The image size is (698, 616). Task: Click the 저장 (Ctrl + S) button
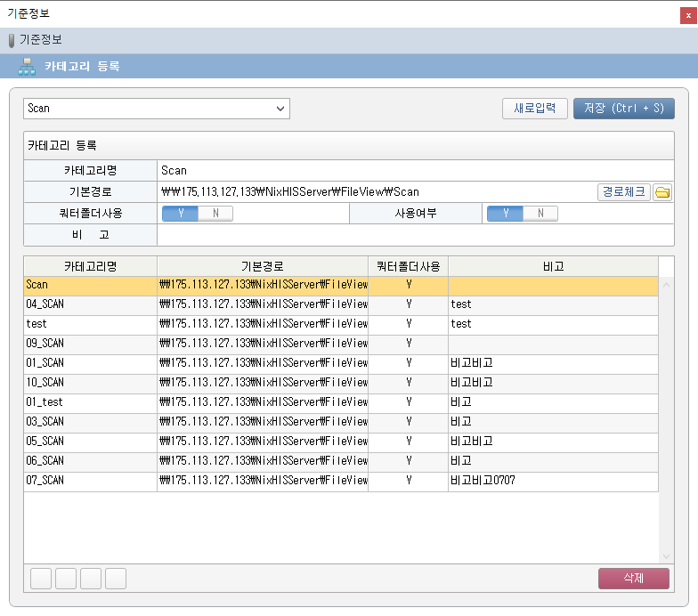(623, 109)
